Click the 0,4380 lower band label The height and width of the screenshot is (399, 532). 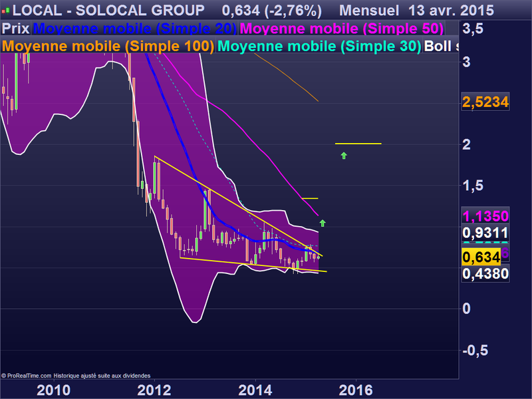coord(485,273)
